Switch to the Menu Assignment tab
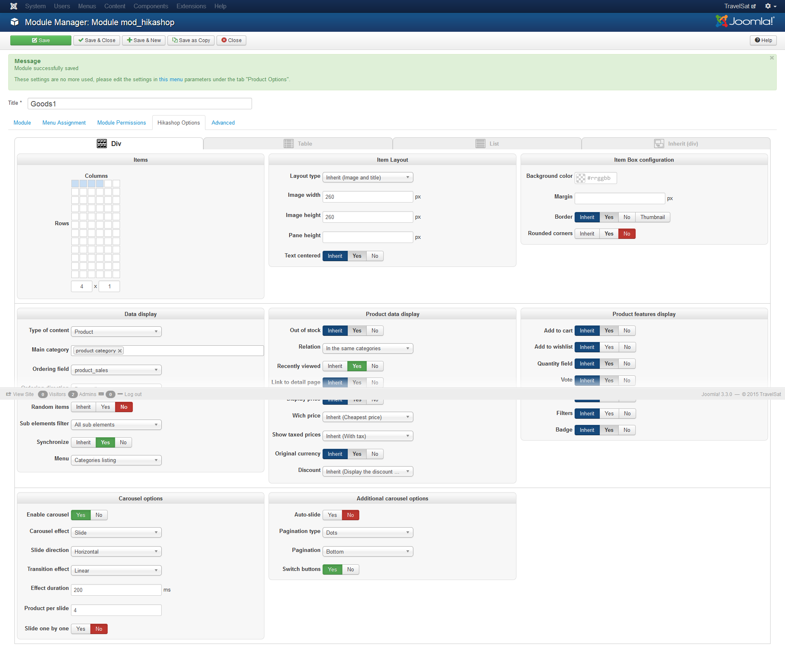 tap(64, 123)
